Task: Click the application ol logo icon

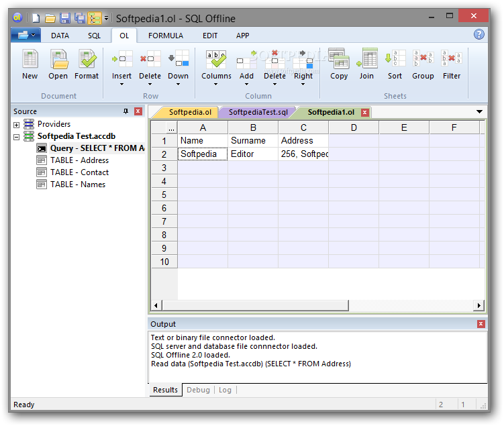Action: coord(17,17)
